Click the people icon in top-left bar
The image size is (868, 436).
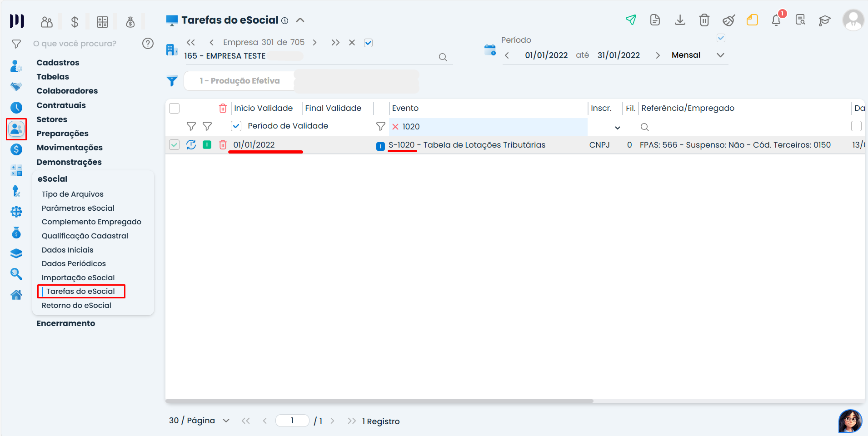click(47, 22)
